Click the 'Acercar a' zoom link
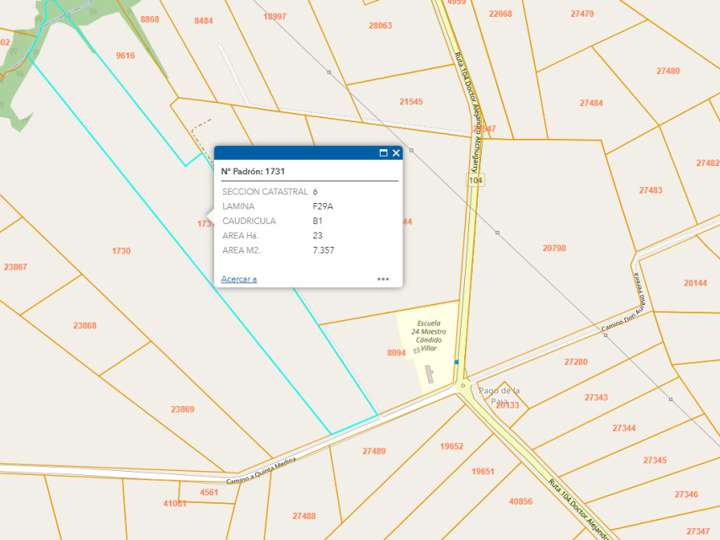 [x=239, y=279]
